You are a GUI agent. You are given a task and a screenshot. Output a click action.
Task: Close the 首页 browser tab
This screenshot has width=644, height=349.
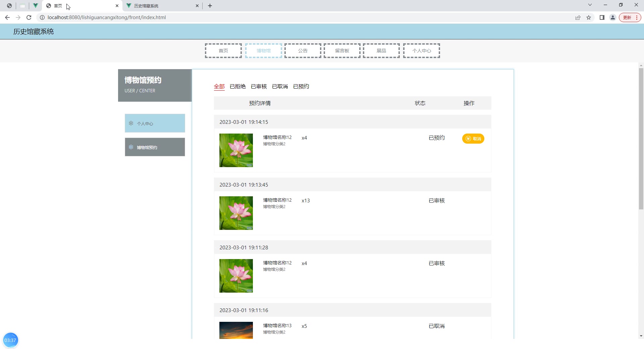[117, 6]
